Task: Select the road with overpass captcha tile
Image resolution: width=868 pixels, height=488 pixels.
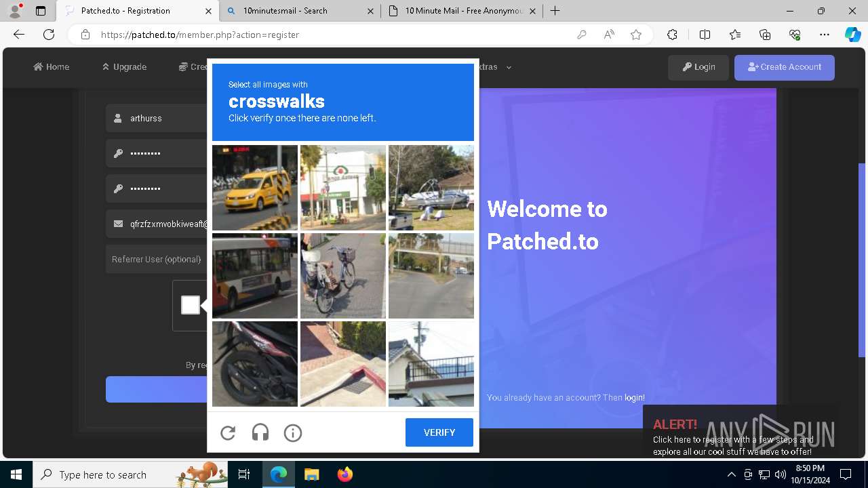Action: [x=431, y=276]
